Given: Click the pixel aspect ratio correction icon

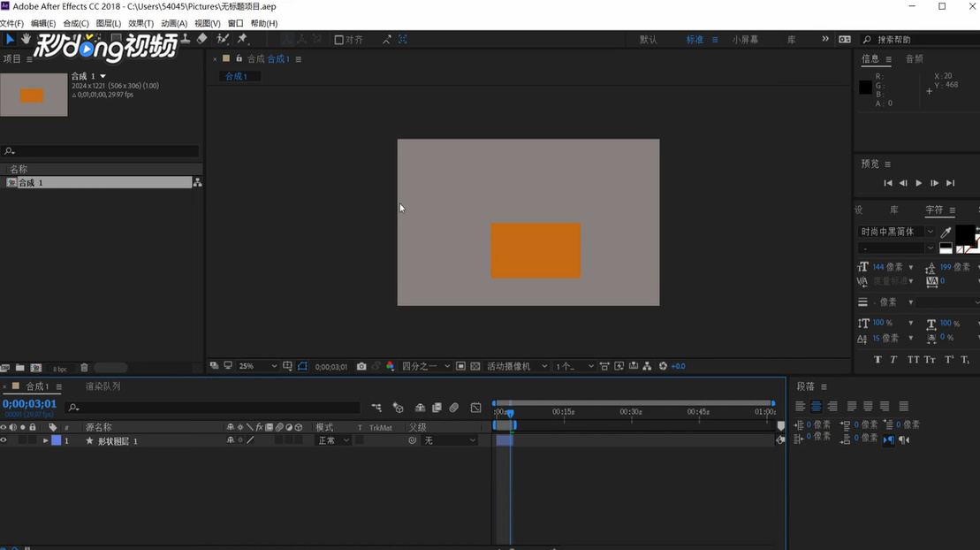Looking at the screenshot, I should (x=604, y=366).
